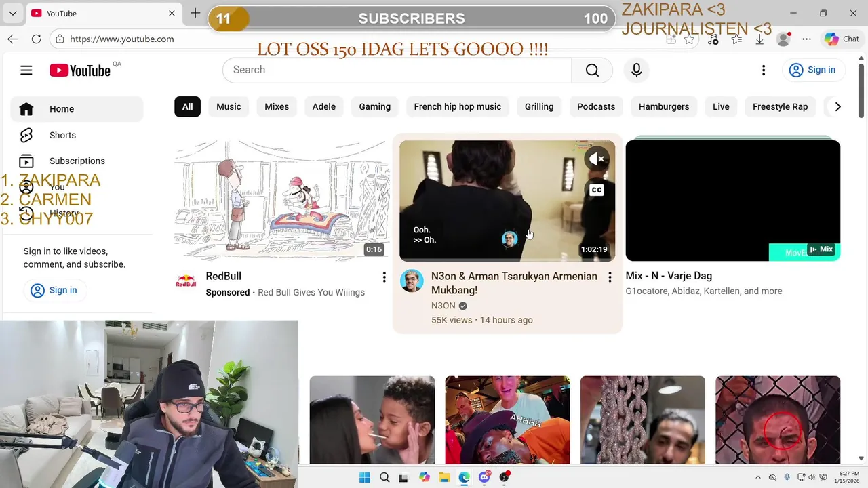Open Subscriptions in sidebar
Viewport: 868px width, 488px height.
[x=77, y=161]
